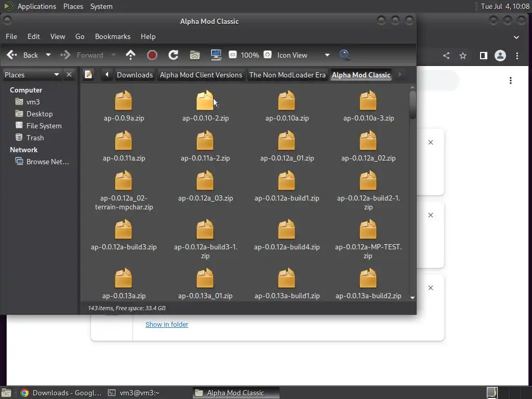The height and width of the screenshot is (399, 532).
Task: Open the Back history dropdown arrow
Action: tap(48, 55)
